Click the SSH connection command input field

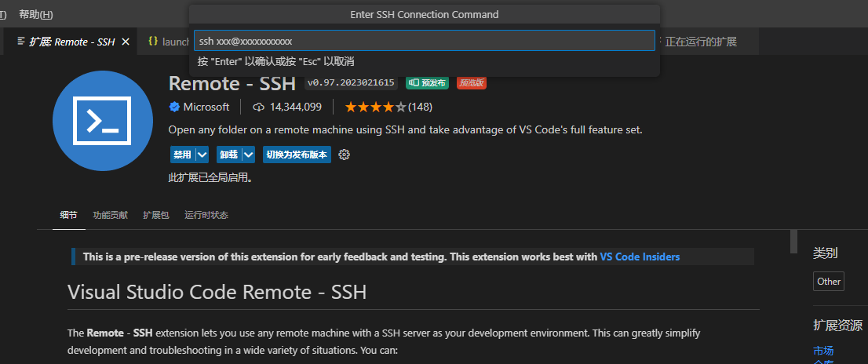coord(424,41)
